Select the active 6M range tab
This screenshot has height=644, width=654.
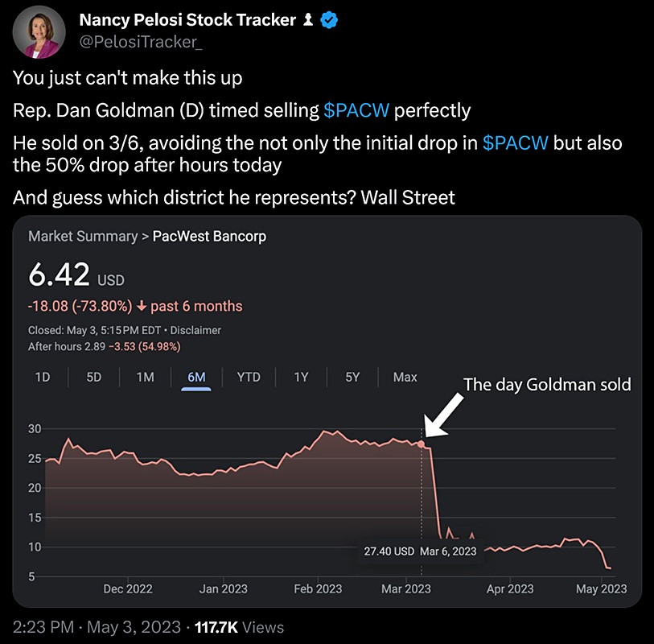coord(196,378)
